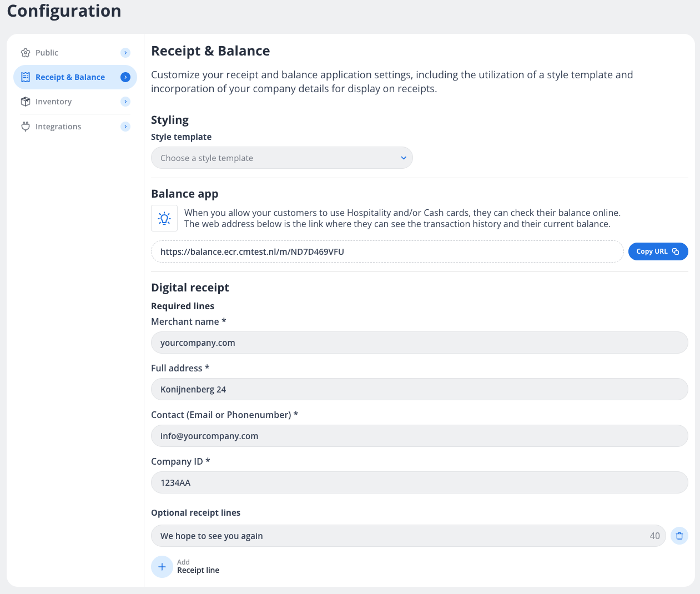Delete the optional receipt line with trash icon
700x594 pixels.
pyautogui.click(x=679, y=536)
